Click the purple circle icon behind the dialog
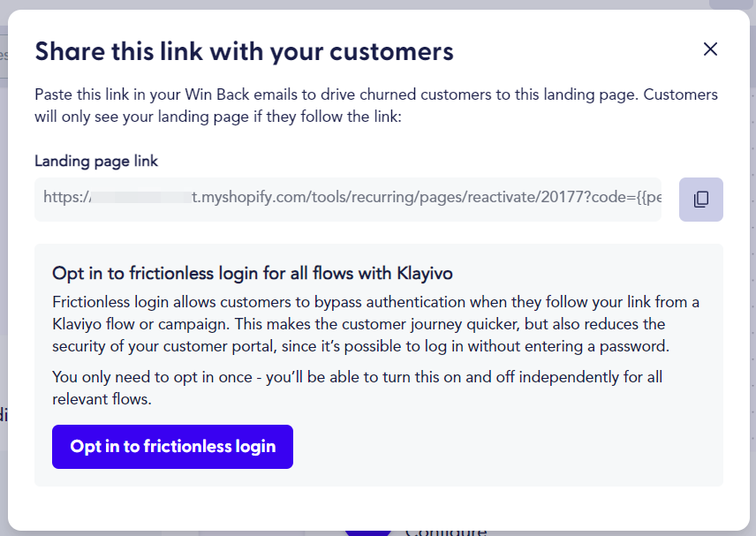756x536 pixels. click(368, 532)
